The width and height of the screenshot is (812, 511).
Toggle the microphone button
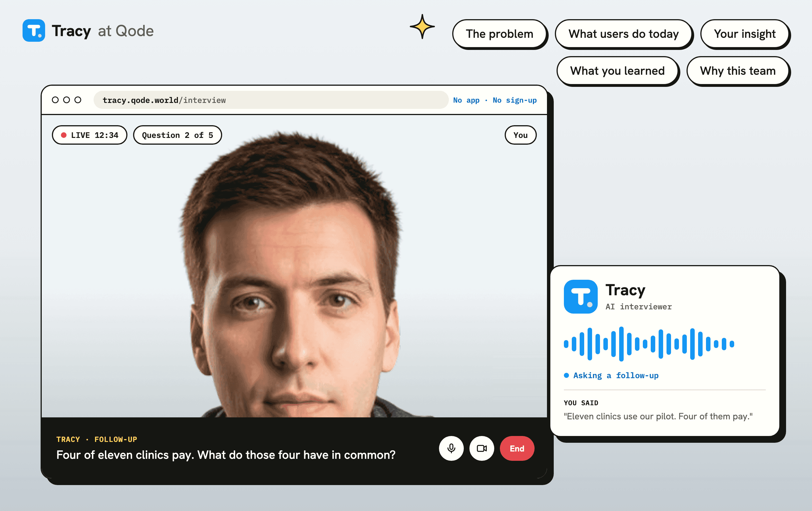451,448
